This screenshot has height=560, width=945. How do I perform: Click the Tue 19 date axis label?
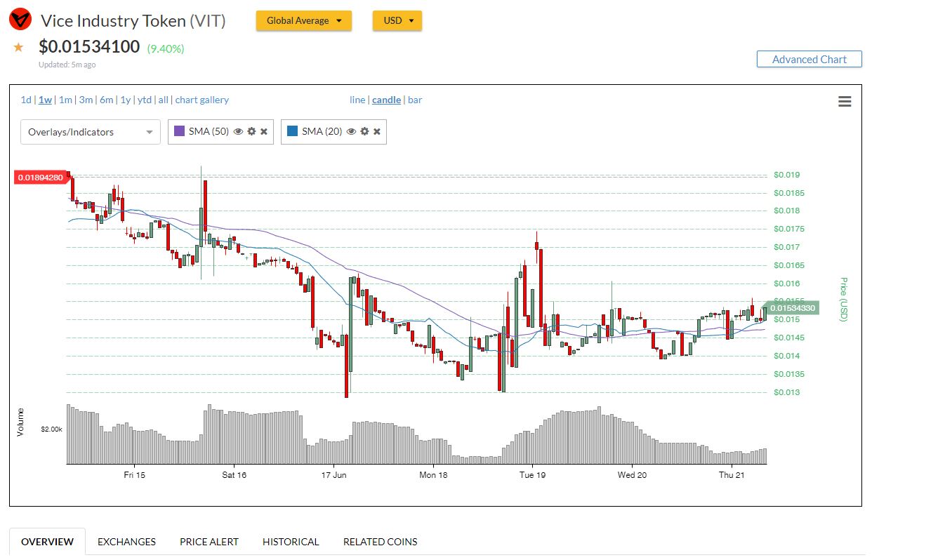tap(532, 475)
